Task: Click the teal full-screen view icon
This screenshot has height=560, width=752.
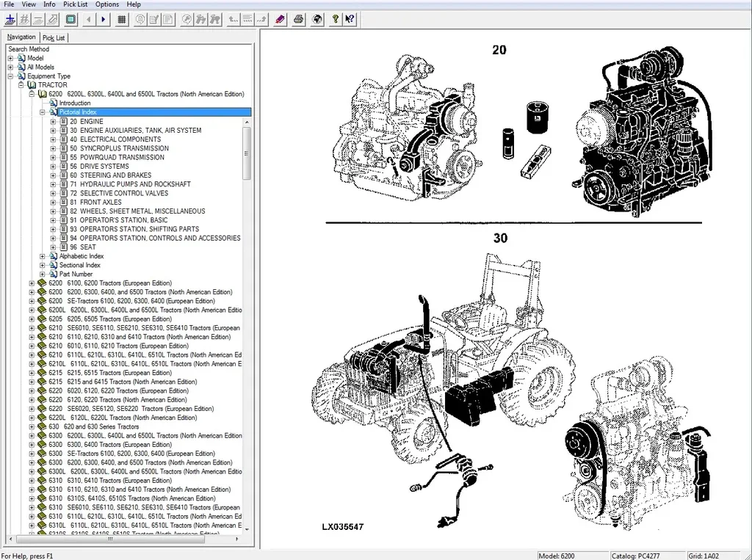Action: coord(71,19)
